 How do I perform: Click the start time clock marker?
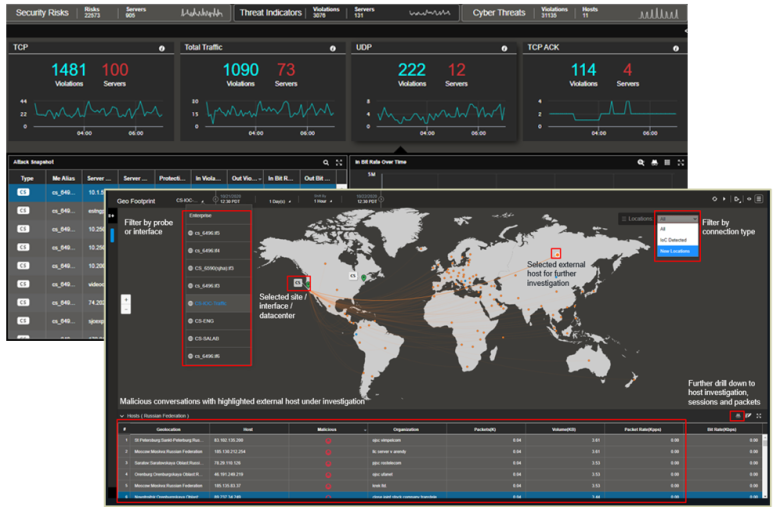[215, 199]
